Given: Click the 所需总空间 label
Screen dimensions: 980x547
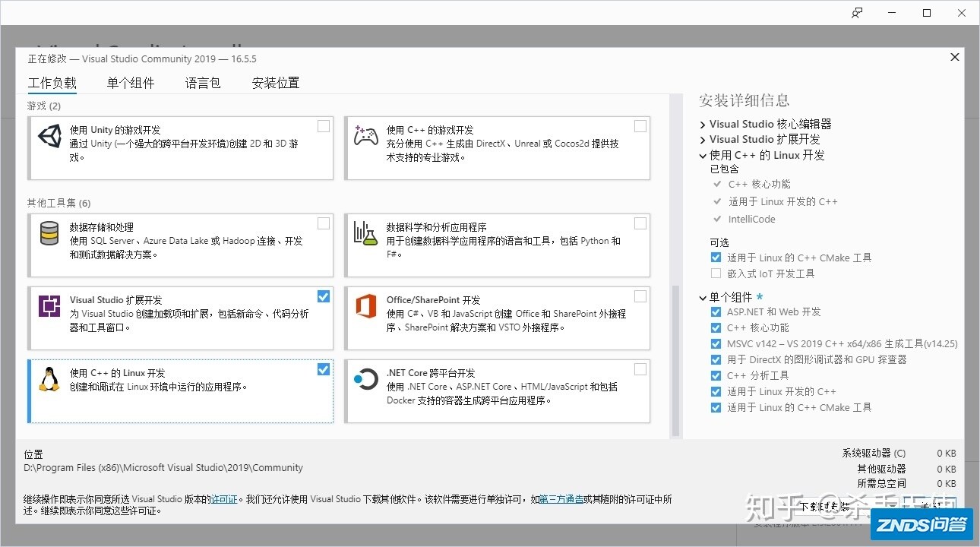Looking at the screenshot, I should (881, 483).
